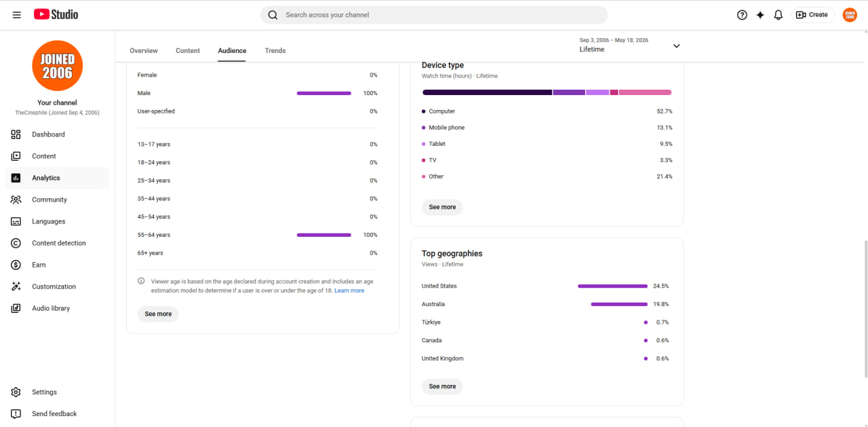
Task: Click the account avatar menu
Action: click(850, 15)
